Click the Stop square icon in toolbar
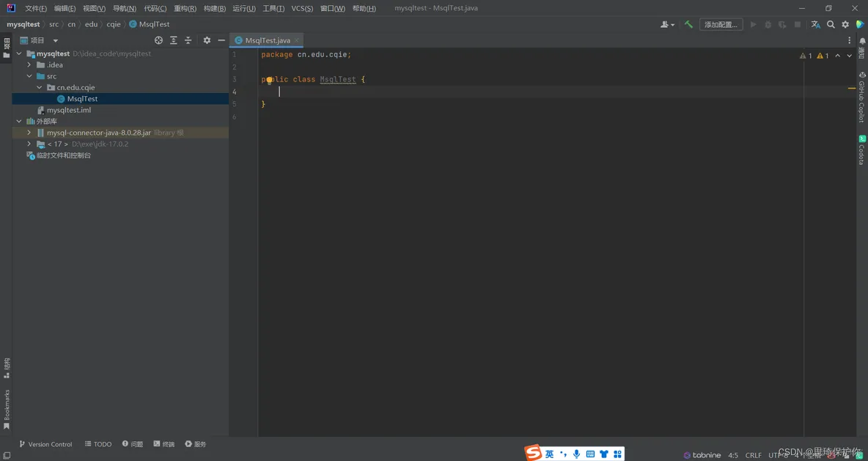The height and width of the screenshot is (461, 868). 797,24
